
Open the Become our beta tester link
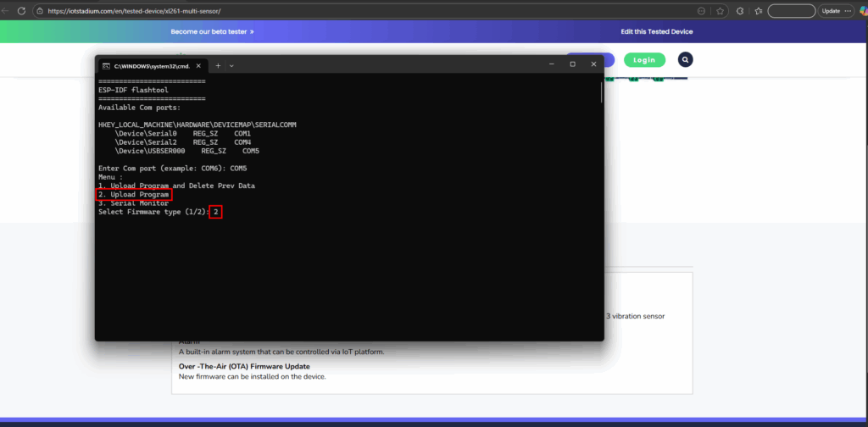(212, 31)
